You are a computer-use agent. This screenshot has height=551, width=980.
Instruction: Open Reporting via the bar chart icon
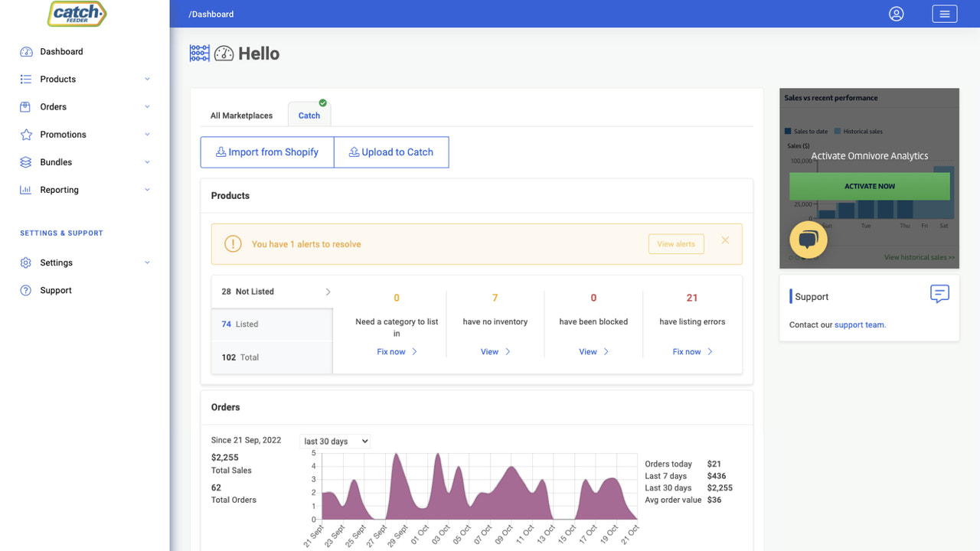pos(25,189)
